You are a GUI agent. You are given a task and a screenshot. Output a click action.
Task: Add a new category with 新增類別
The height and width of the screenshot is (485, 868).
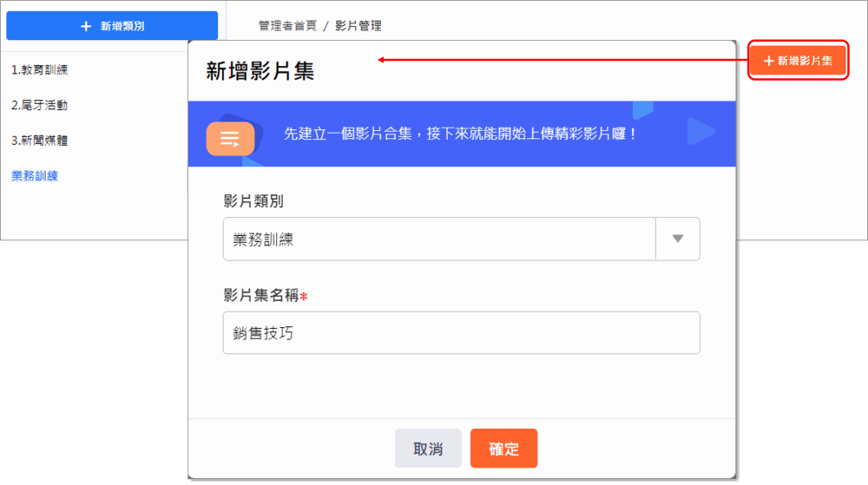click(x=112, y=25)
